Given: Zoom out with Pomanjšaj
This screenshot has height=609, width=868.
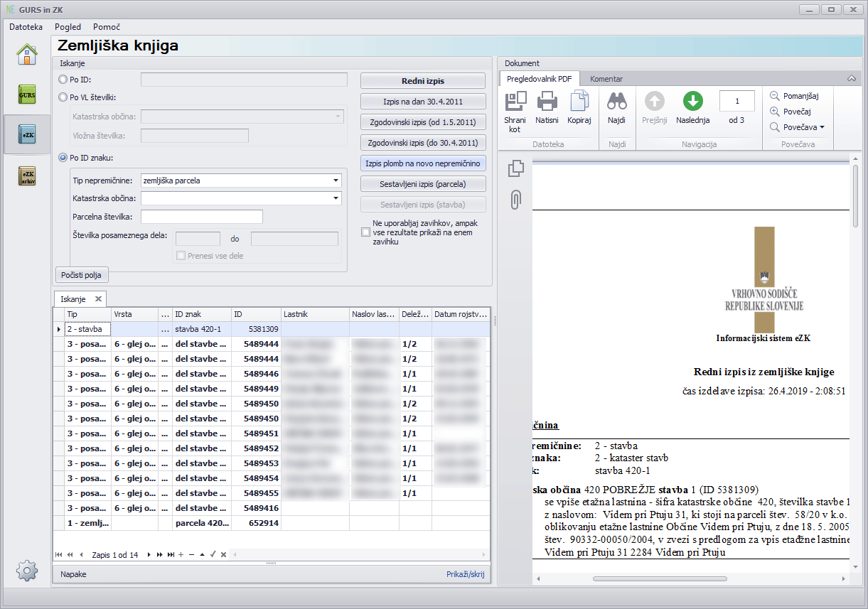Looking at the screenshot, I should click(795, 96).
